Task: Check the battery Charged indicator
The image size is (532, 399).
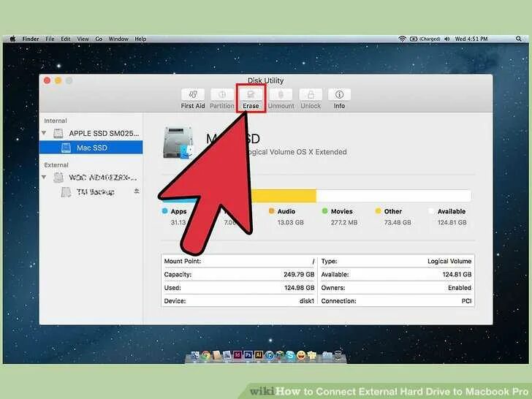Action: point(425,39)
